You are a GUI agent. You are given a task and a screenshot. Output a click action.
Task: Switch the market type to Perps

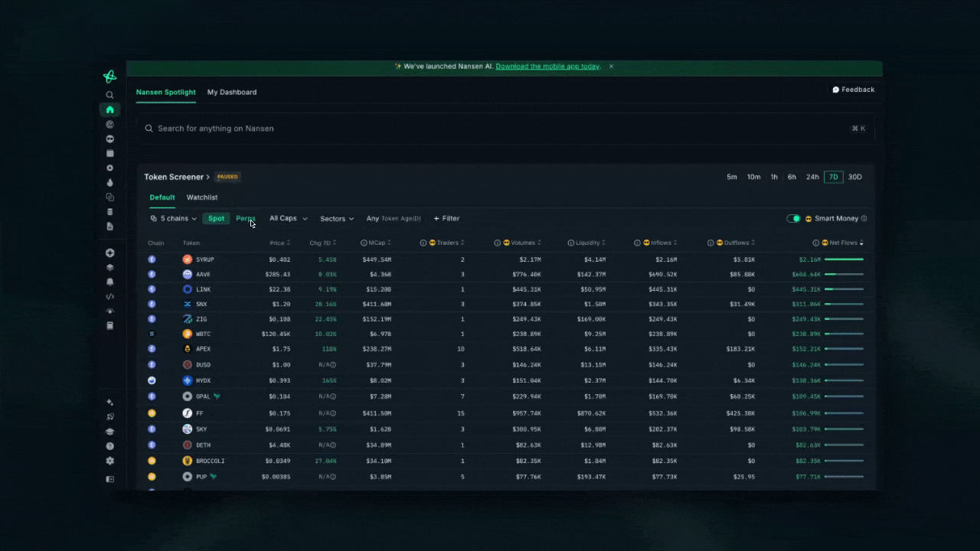[245, 219]
